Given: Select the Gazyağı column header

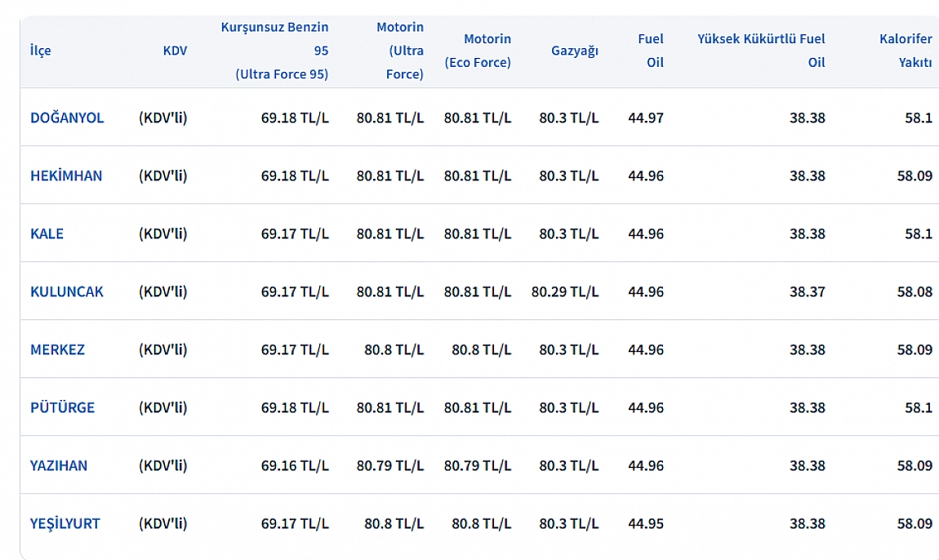Looking at the screenshot, I should [x=575, y=51].
